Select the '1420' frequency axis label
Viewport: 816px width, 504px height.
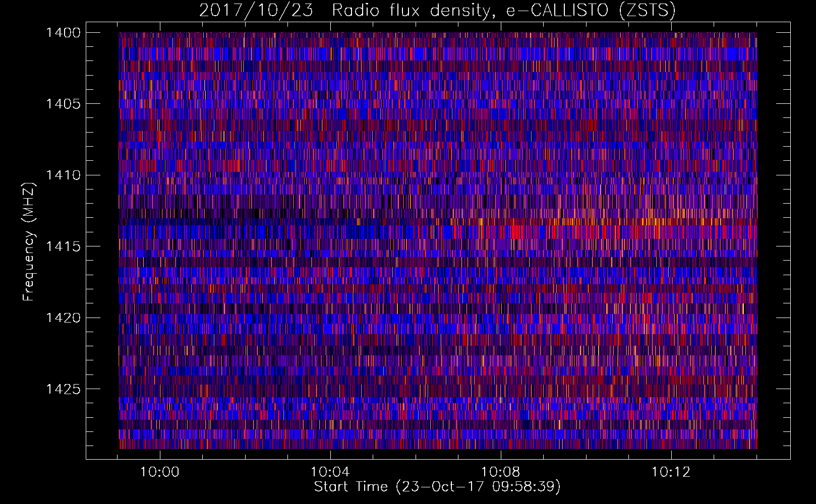coord(63,318)
